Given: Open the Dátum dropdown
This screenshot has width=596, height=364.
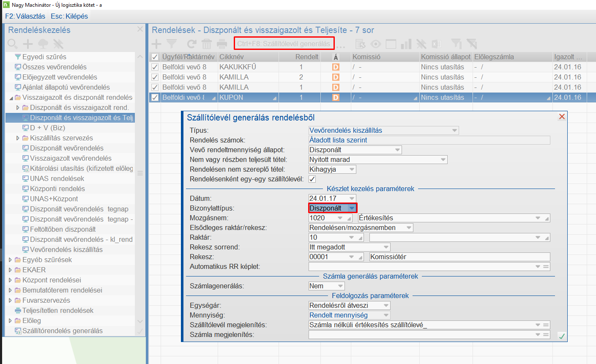Looking at the screenshot, I should [352, 198].
